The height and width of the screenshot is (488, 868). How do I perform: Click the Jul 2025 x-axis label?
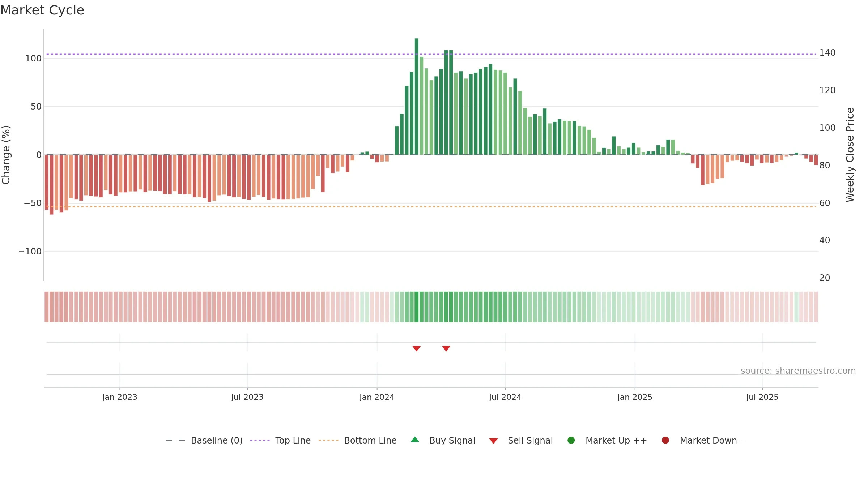(x=762, y=397)
